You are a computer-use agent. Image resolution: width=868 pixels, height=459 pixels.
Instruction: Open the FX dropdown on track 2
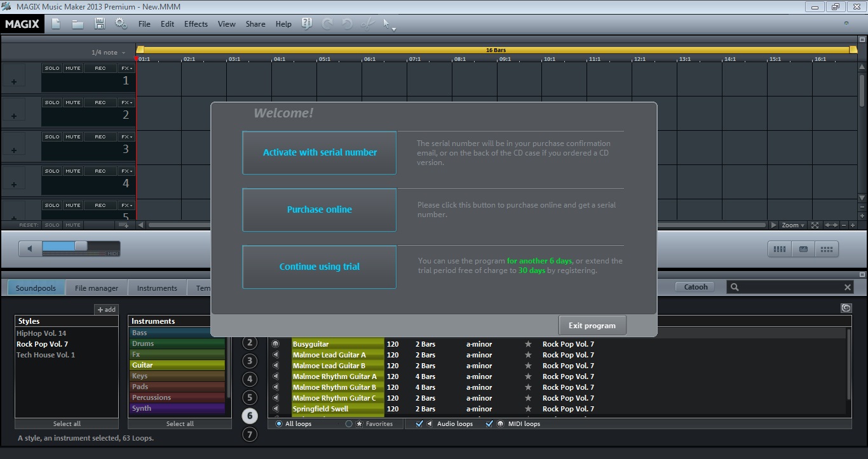click(126, 102)
